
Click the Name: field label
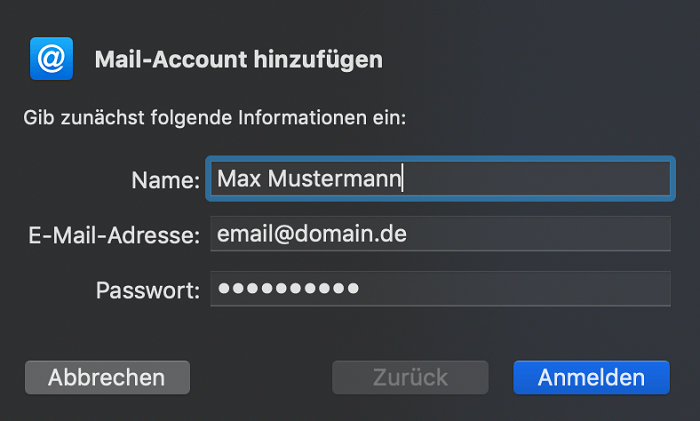166,180
